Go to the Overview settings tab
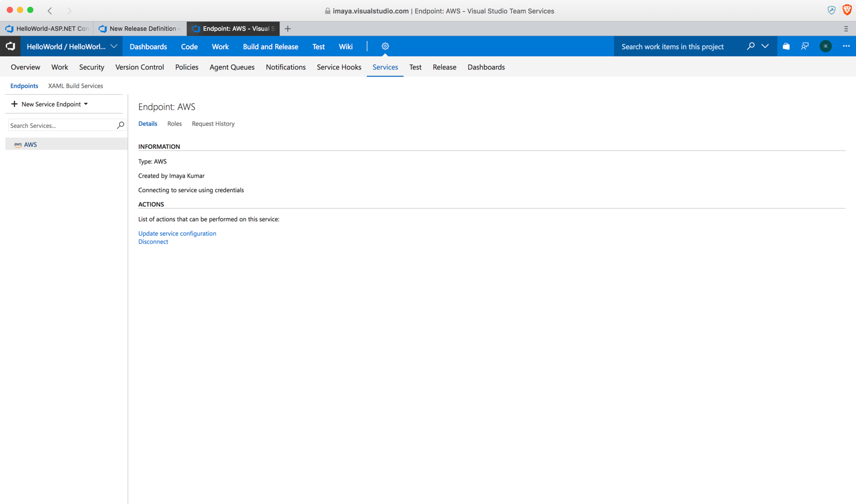The height and width of the screenshot is (504, 856). coord(26,67)
